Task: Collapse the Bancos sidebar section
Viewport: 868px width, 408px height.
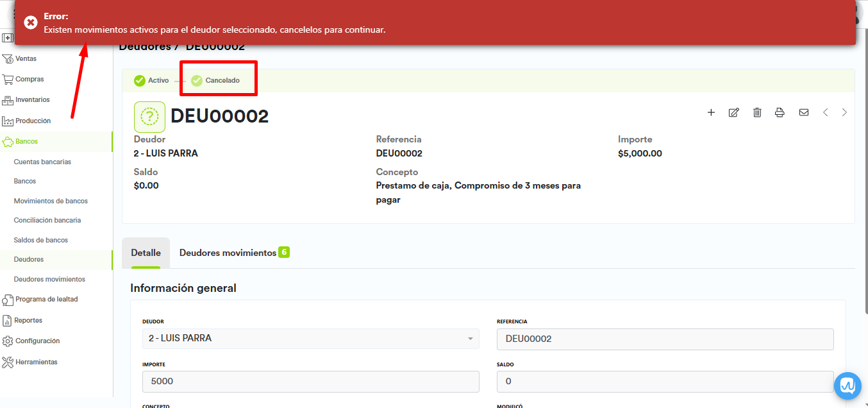Action: pyautogui.click(x=26, y=142)
